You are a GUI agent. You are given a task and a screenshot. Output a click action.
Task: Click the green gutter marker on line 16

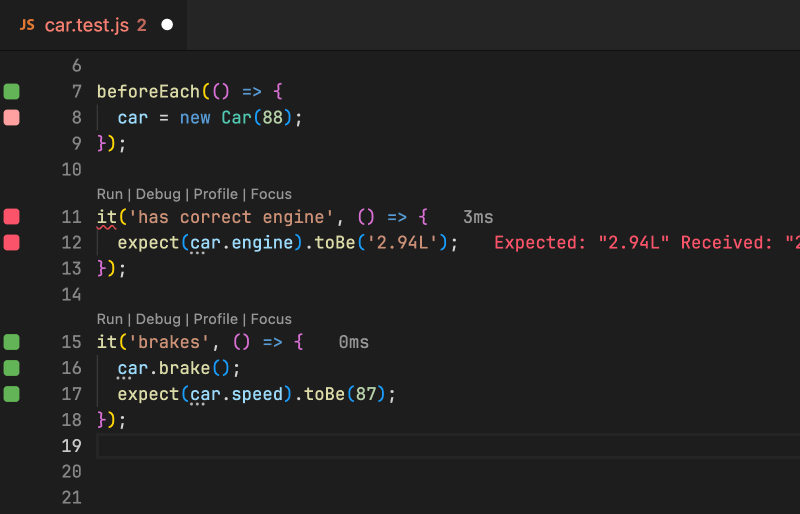click(x=11, y=368)
